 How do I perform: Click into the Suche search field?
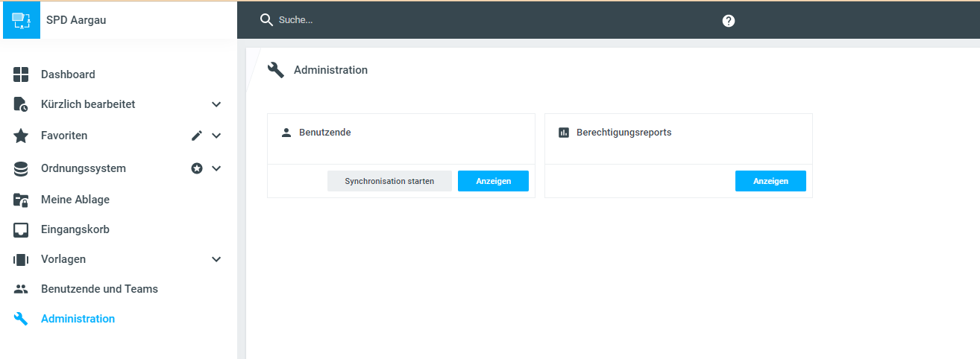pos(447,20)
